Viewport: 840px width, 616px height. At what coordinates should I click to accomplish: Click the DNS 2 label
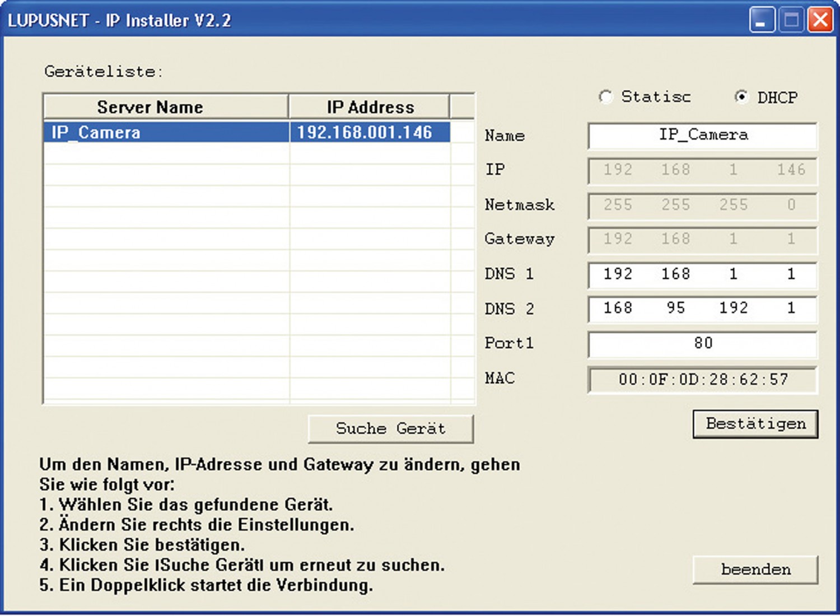pos(509,309)
